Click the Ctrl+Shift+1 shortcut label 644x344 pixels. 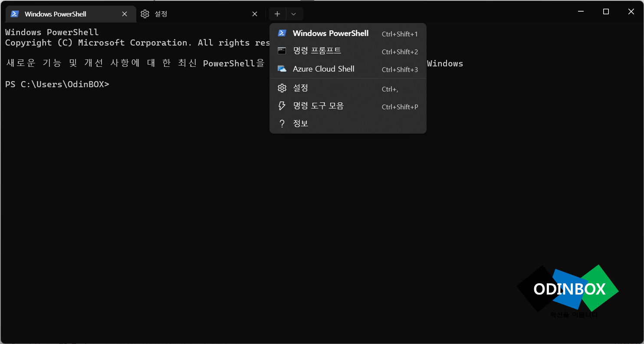click(x=400, y=34)
